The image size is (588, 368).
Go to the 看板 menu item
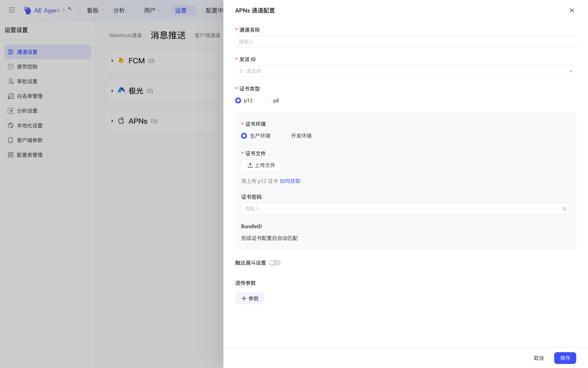93,10
